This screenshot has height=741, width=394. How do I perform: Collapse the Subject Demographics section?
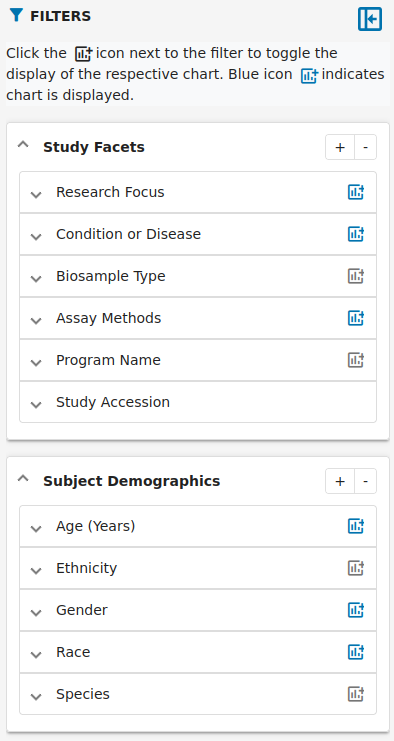23,479
